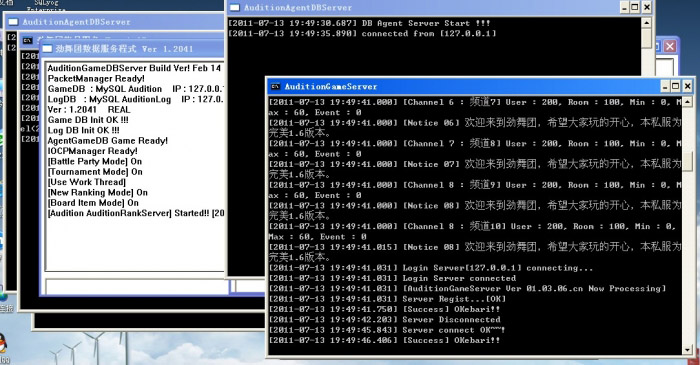
Task: Click the AuditionGameServer scrollbar down arrow
Action: pyautogui.click(x=688, y=349)
